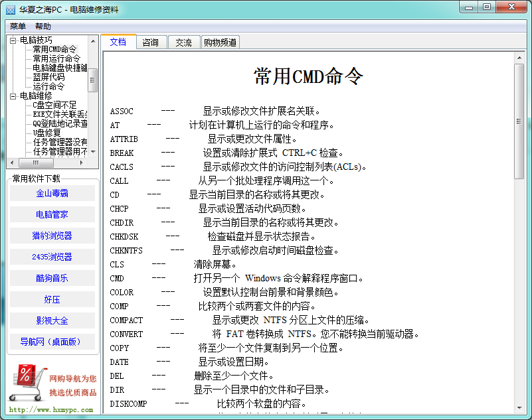
Task: Click the 金山毒霸 download link
Action: [x=52, y=193]
